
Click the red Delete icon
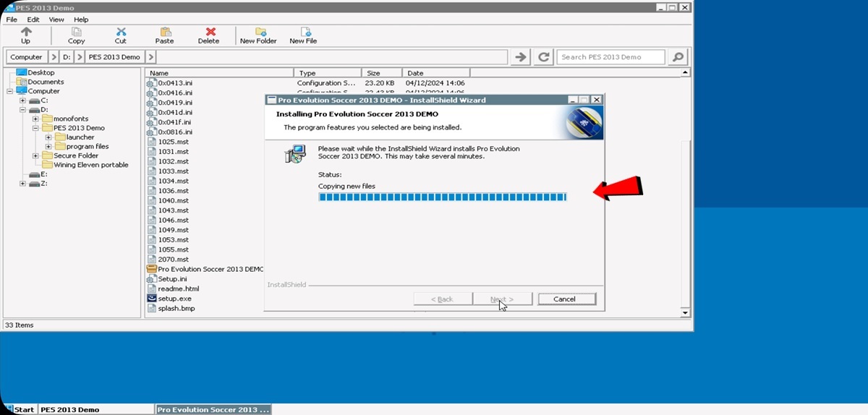pos(210,32)
